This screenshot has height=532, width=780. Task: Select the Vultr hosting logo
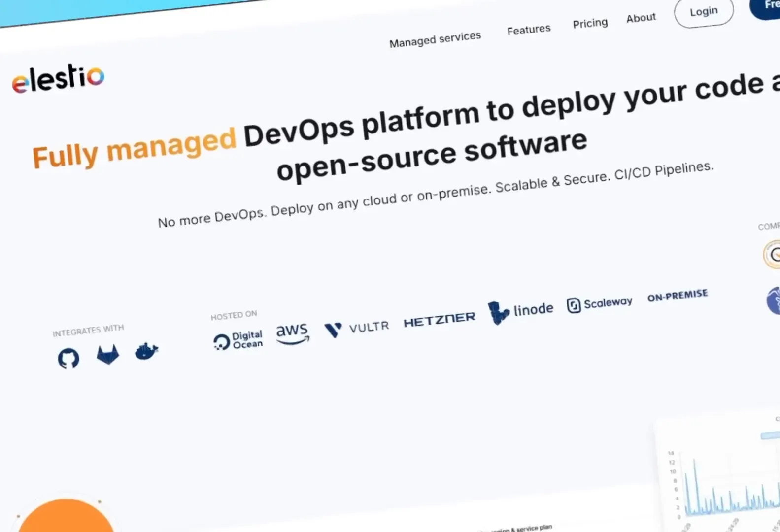tap(357, 328)
